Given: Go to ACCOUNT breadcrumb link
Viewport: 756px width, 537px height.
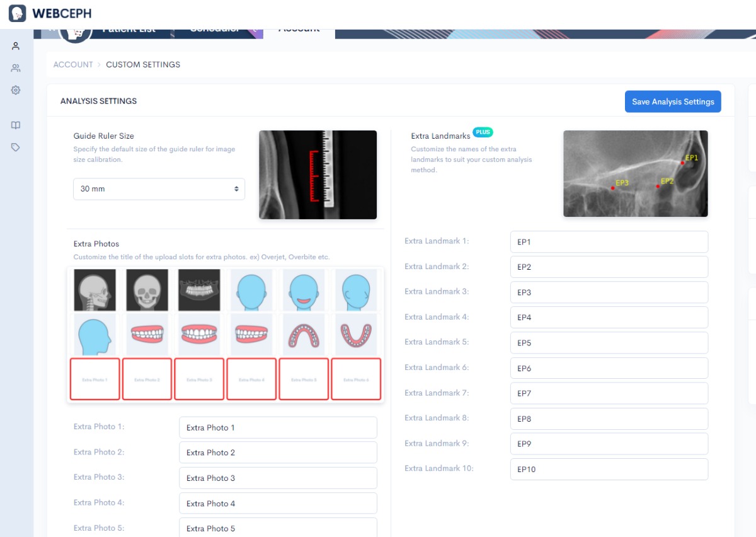Looking at the screenshot, I should 73,64.
